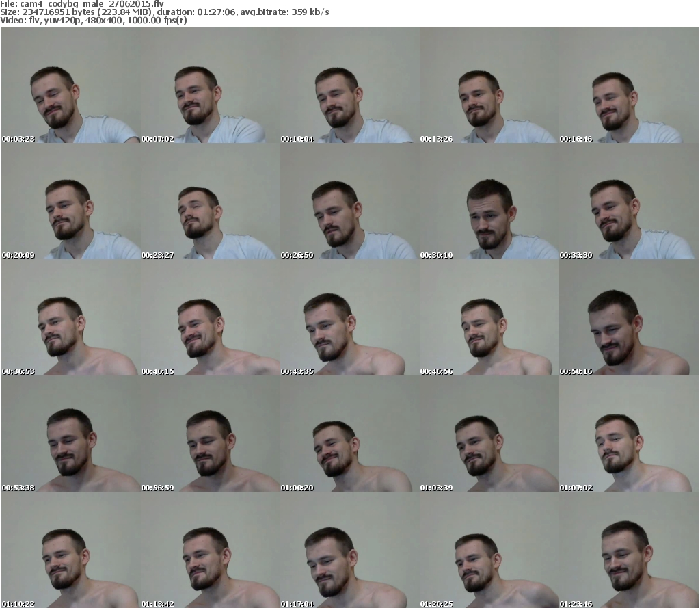Select the thumbnail stamped 01:03:39
Image resolution: width=700 pixels, height=608 pixels.
pos(489,434)
